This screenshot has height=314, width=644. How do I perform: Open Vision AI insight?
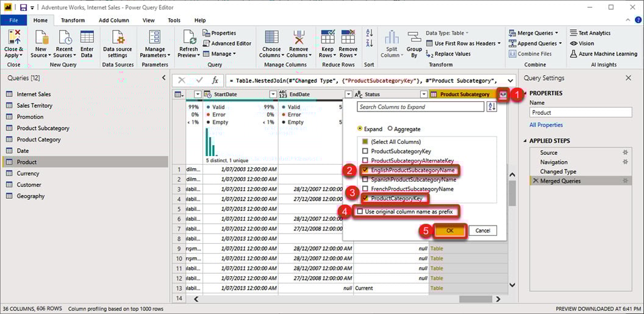(582, 43)
